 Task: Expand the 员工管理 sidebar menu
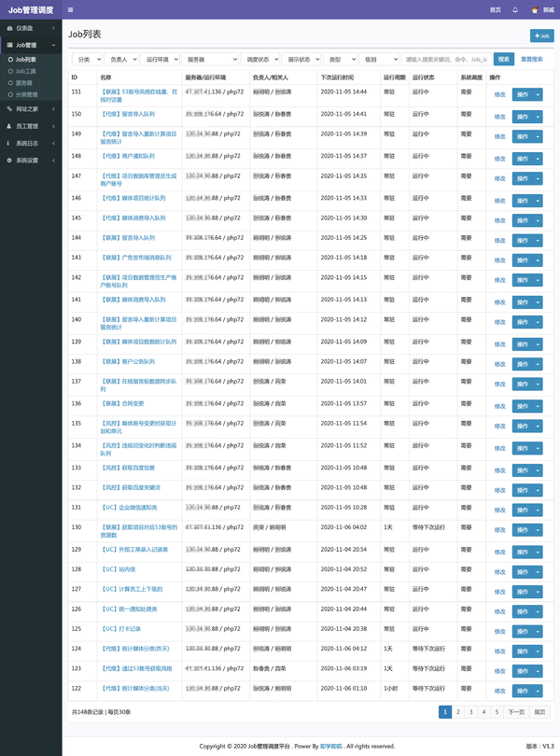point(31,126)
